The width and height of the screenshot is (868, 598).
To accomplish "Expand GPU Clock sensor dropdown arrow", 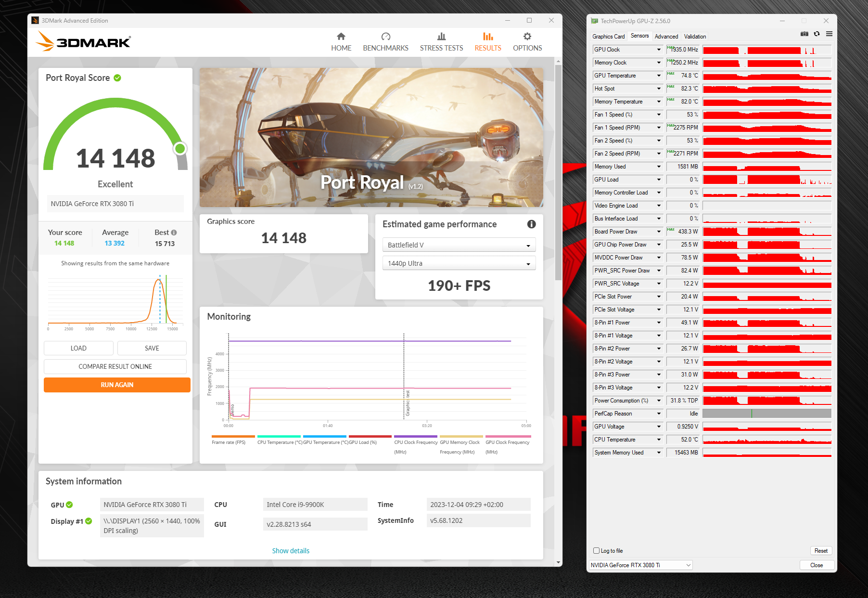I will 659,50.
